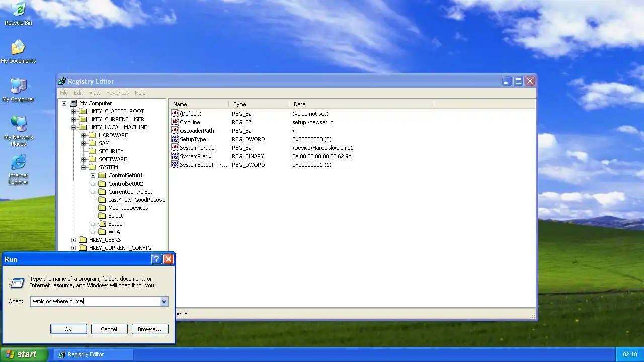Viewport: 644px width, 362px height.
Task: Click the "setup -newsetup" data value
Action: 312,122
